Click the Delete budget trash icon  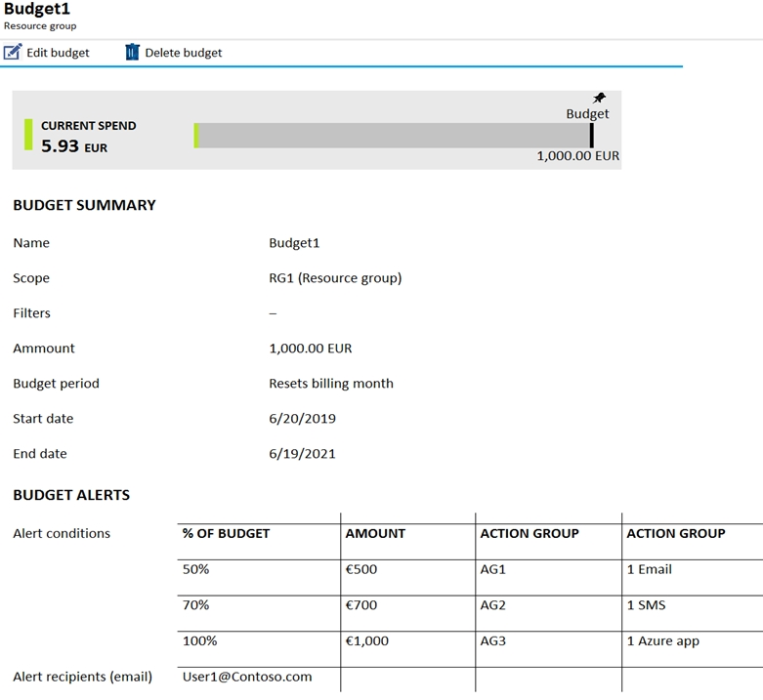pos(132,52)
